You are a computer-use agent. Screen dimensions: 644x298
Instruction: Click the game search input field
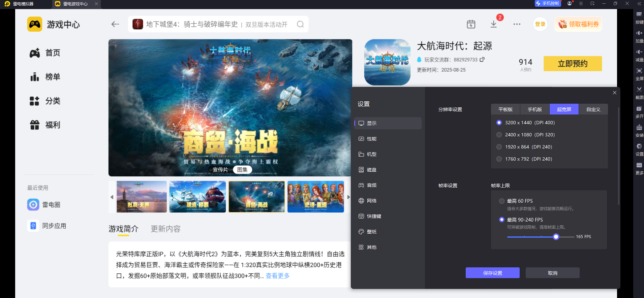pos(218,24)
